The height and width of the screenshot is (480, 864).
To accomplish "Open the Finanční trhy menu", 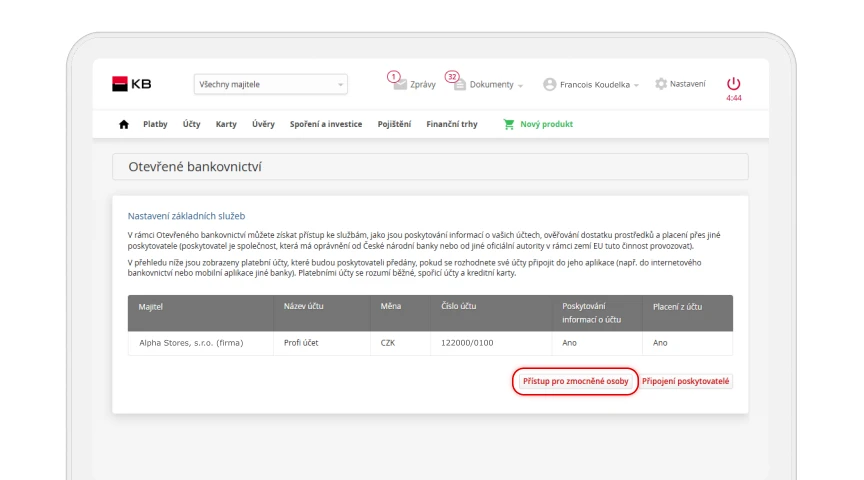I will (x=452, y=125).
